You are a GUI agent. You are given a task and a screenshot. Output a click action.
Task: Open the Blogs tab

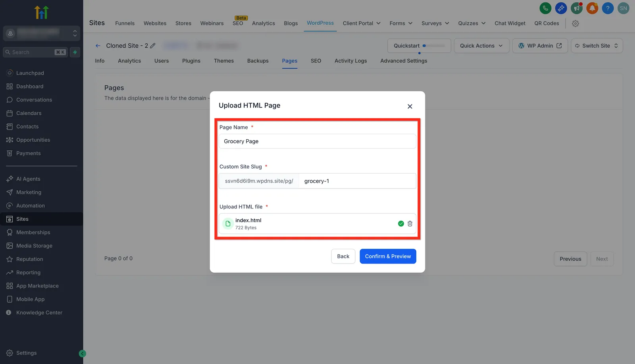[291, 23]
